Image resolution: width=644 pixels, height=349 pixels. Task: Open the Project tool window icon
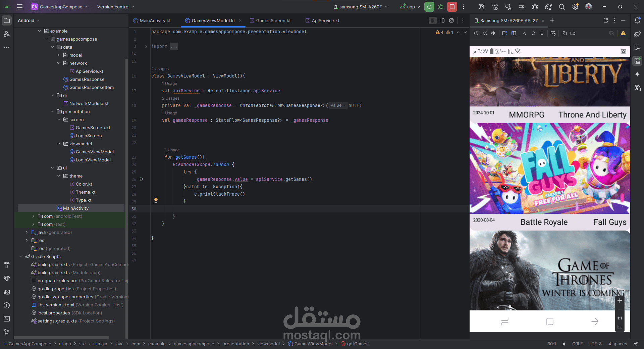point(7,20)
